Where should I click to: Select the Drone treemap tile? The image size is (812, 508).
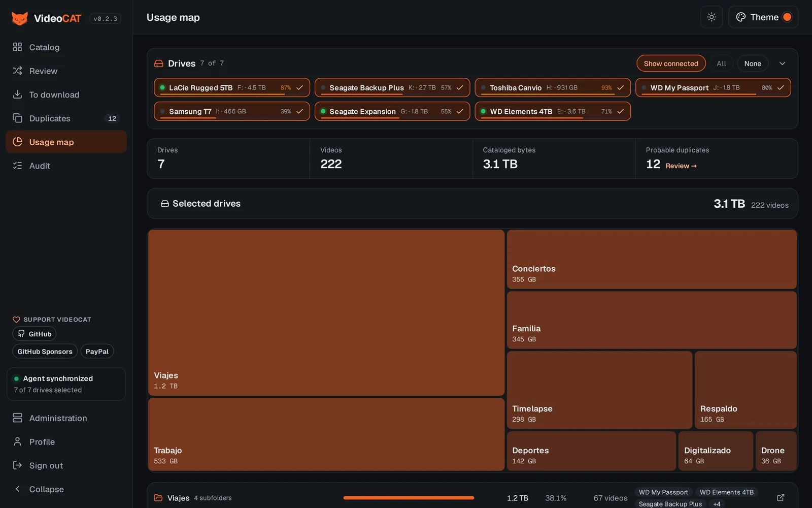point(776,451)
